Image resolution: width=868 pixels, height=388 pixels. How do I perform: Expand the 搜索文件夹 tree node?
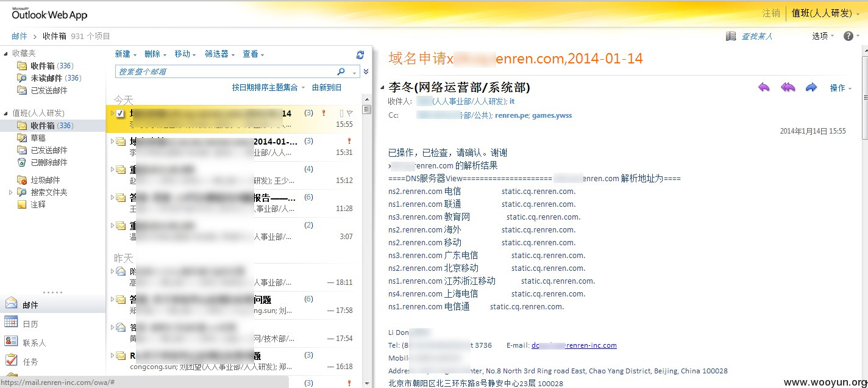click(10, 192)
